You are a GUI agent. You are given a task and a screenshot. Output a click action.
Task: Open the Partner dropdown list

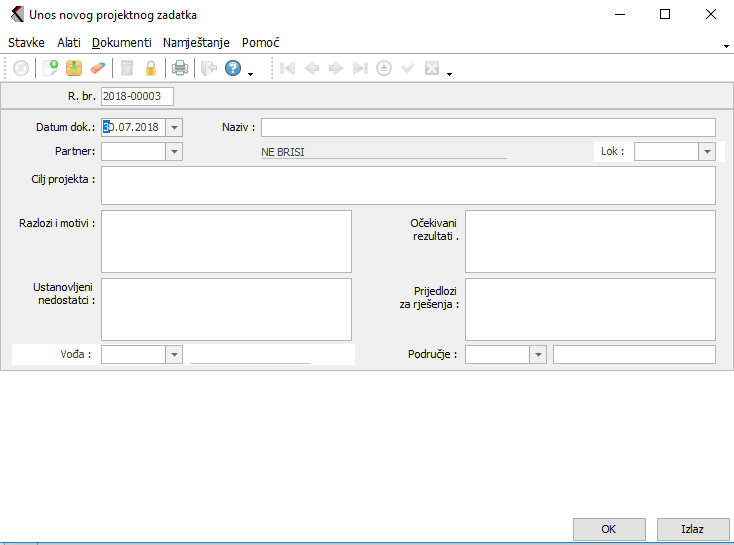coord(175,151)
